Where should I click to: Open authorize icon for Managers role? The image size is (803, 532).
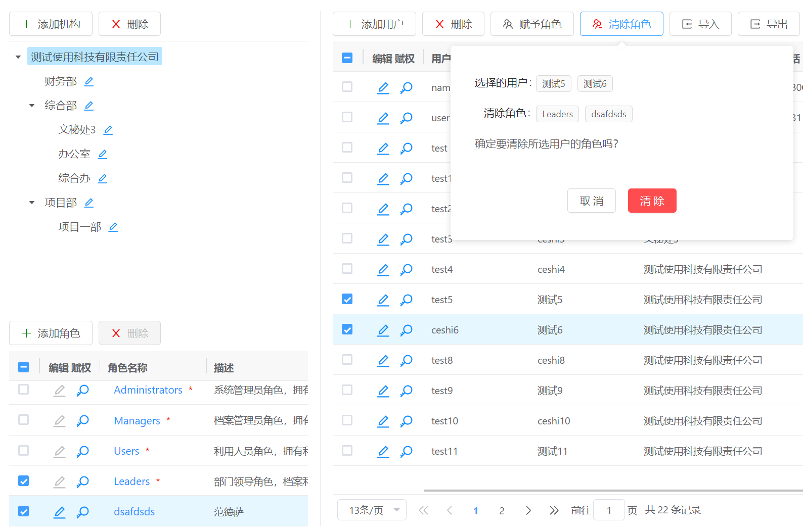pos(82,421)
